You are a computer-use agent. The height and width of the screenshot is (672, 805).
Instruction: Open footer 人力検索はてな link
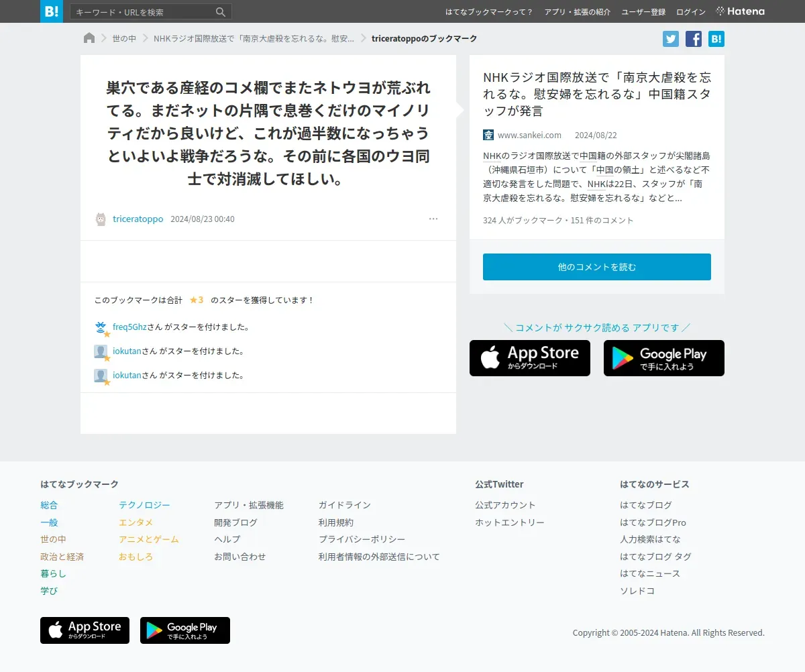click(650, 539)
